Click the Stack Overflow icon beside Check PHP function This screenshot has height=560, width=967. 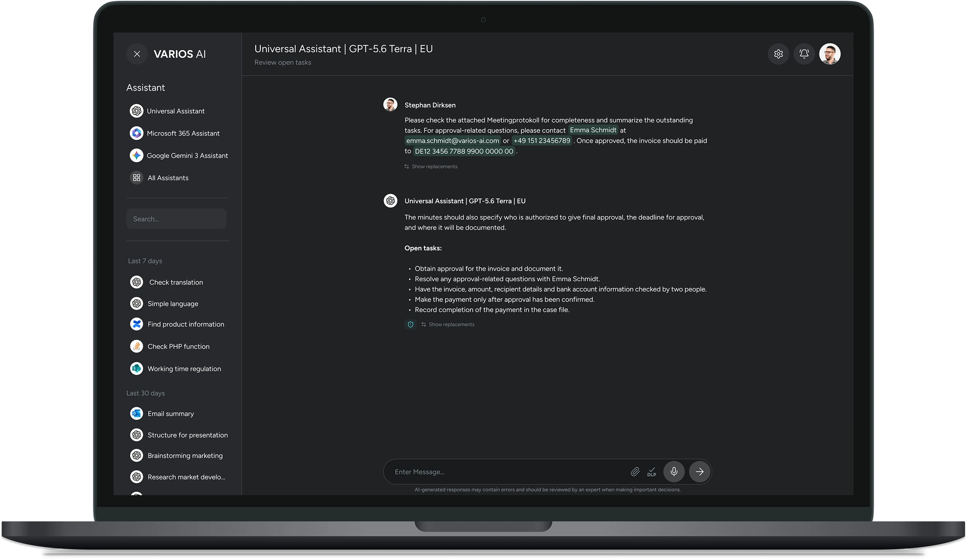pos(137,347)
